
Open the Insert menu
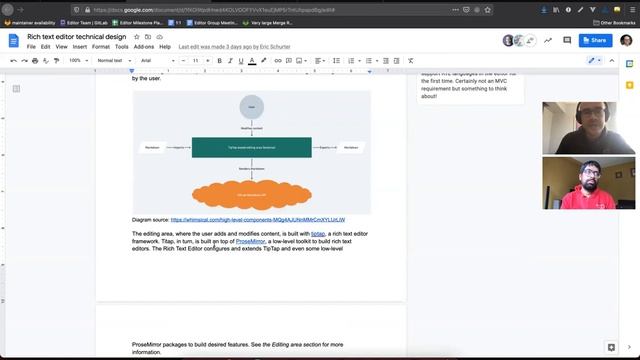(80, 47)
